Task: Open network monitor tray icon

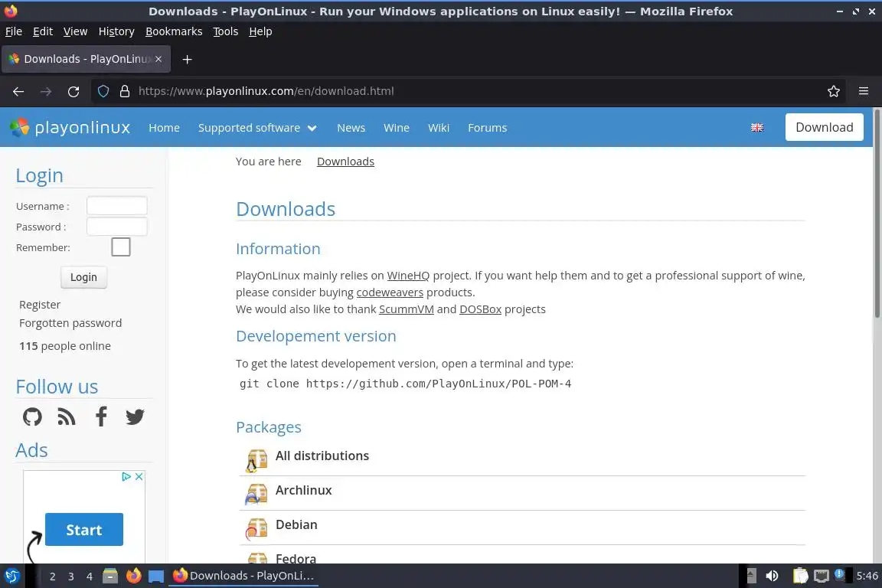Action: point(822,576)
